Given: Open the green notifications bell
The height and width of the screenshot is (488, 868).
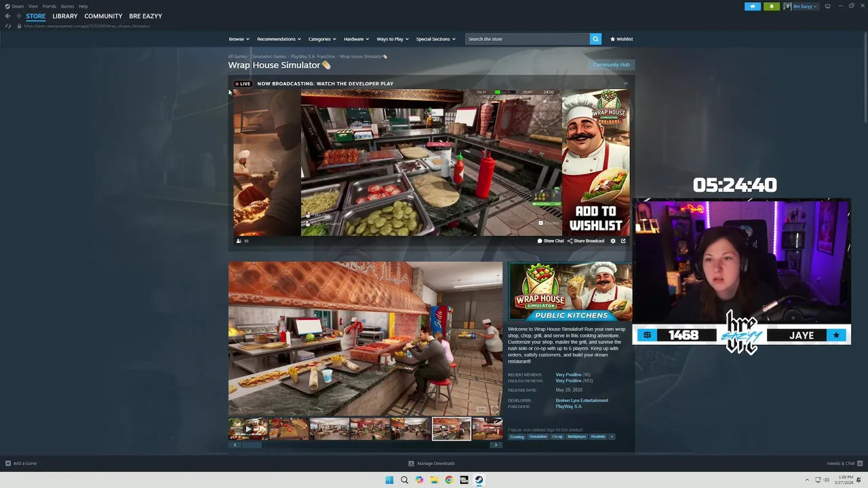Looking at the screenshot, I should click(771, 6).
